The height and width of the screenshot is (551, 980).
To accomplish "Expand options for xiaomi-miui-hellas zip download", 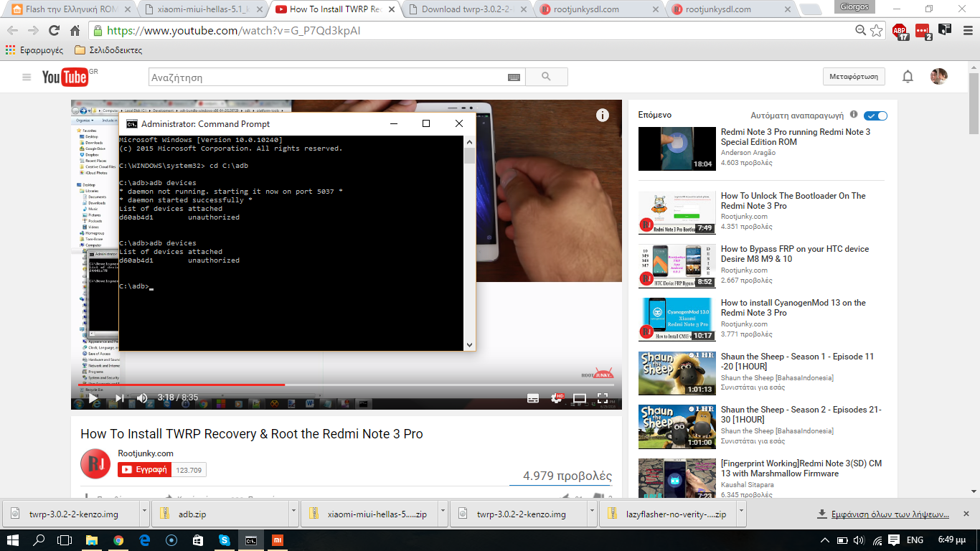I will [x=443, y=514].
